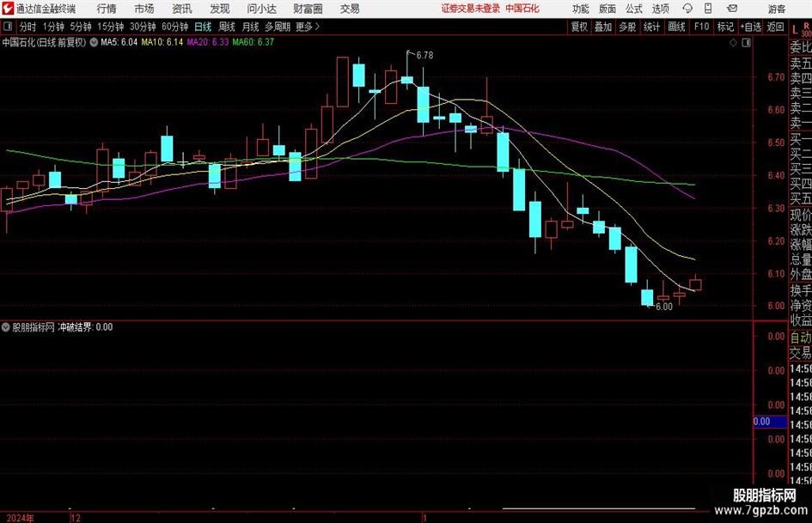Image resolution: width=812 pixels, height=523 pixels.
Task: Switch to the 60分钟 period tab
Action: click(174, 27)
